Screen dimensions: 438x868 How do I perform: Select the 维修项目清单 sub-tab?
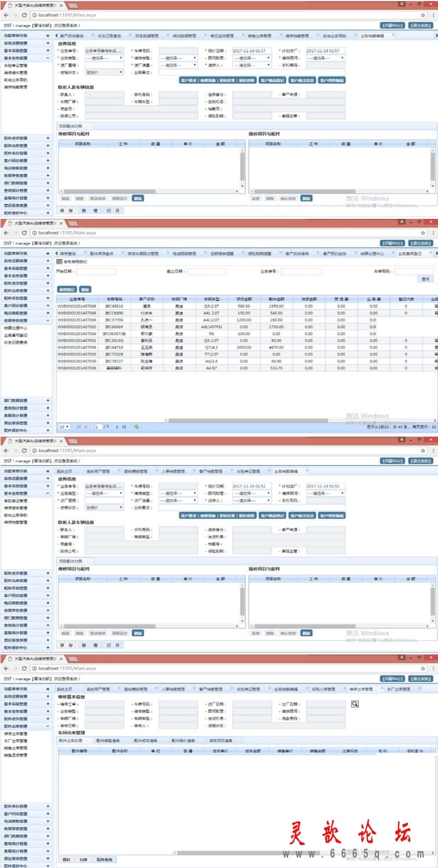click(220, 740)
